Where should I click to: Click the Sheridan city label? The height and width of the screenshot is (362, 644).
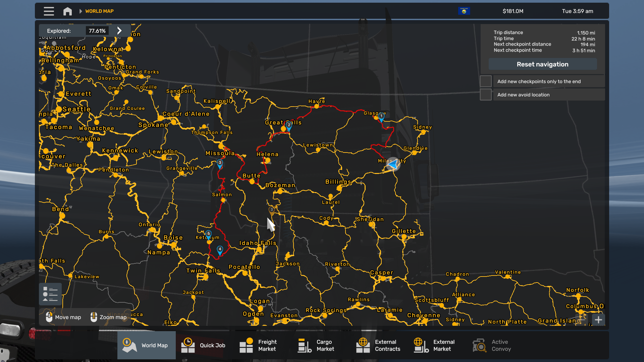point(370,219)
